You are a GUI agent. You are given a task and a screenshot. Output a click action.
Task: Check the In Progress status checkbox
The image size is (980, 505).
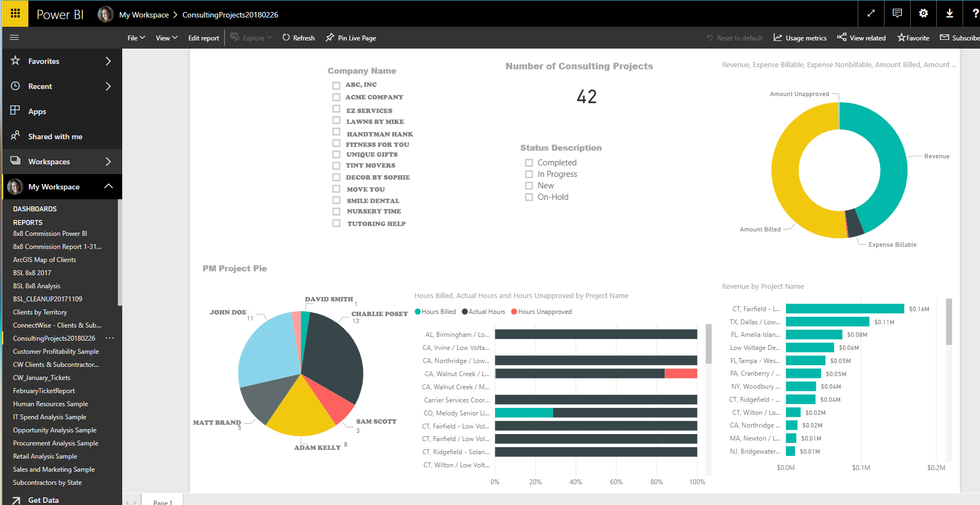tap(529, 174)
